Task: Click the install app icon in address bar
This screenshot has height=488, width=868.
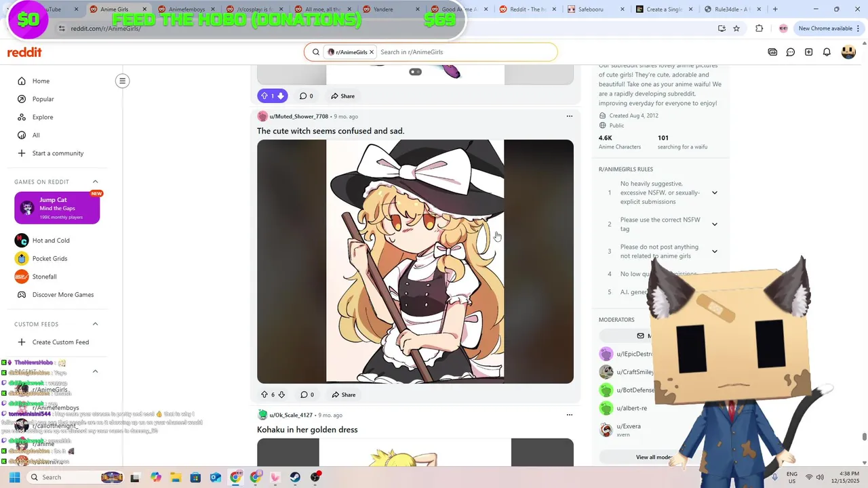Action: [x=722, y=28]
